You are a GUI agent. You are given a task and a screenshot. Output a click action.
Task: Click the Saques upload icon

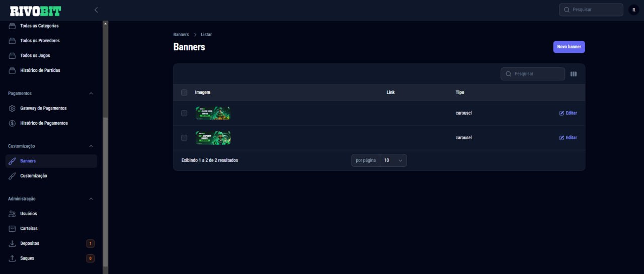12,258
